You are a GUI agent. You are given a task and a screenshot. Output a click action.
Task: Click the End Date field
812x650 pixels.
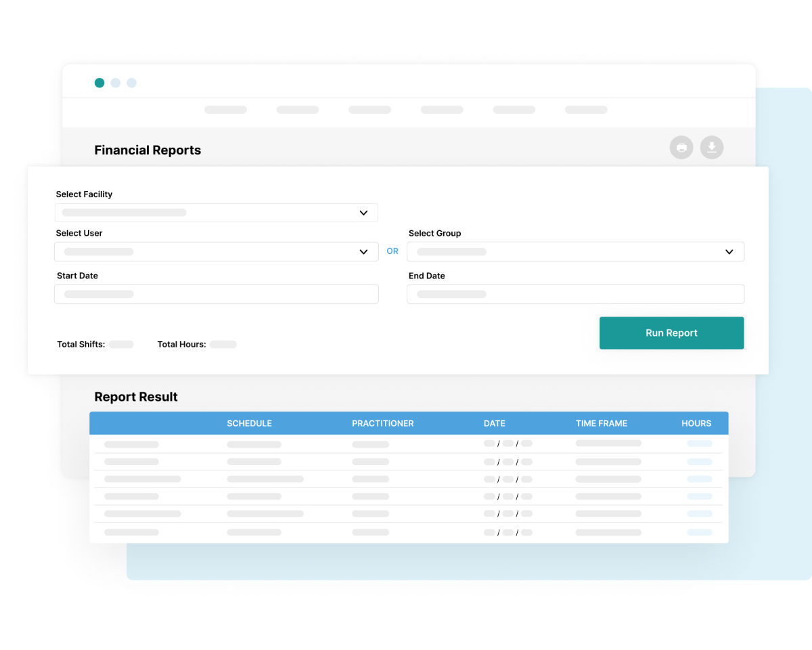(575, 294)
